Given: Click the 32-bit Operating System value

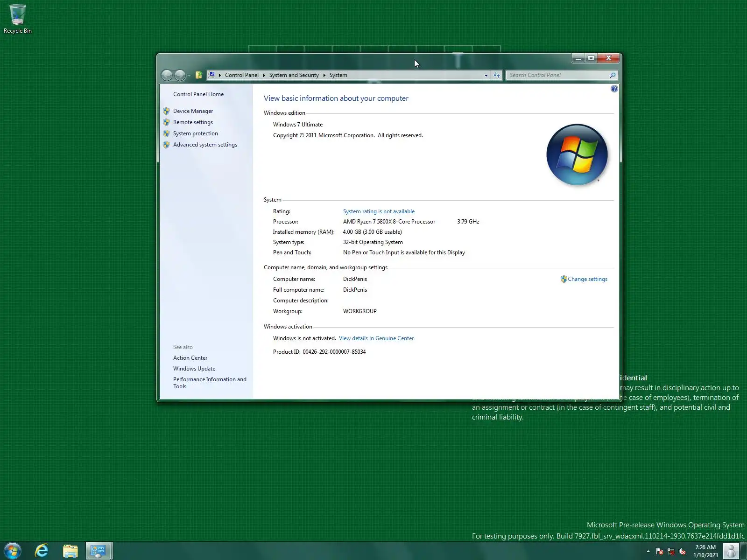Looking at the screenshot, I should coord(373,242).
